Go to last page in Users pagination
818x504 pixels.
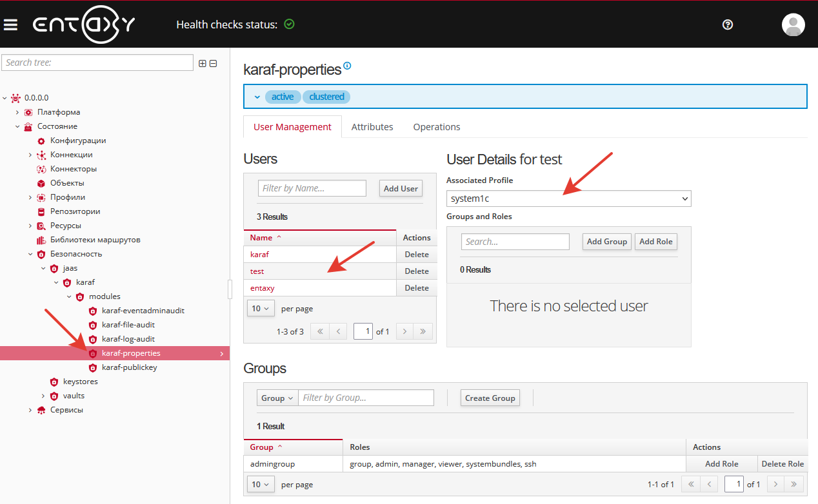click(x=423, y=331)
